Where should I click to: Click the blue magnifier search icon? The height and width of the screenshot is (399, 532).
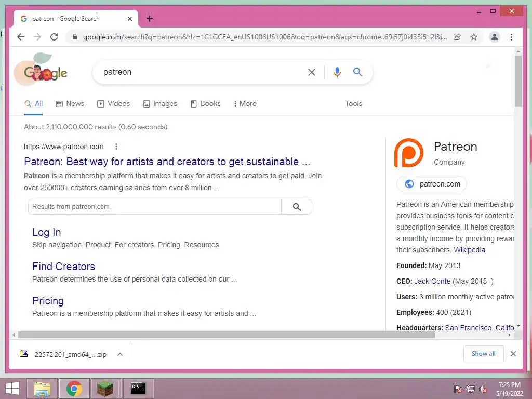[357, 72]
